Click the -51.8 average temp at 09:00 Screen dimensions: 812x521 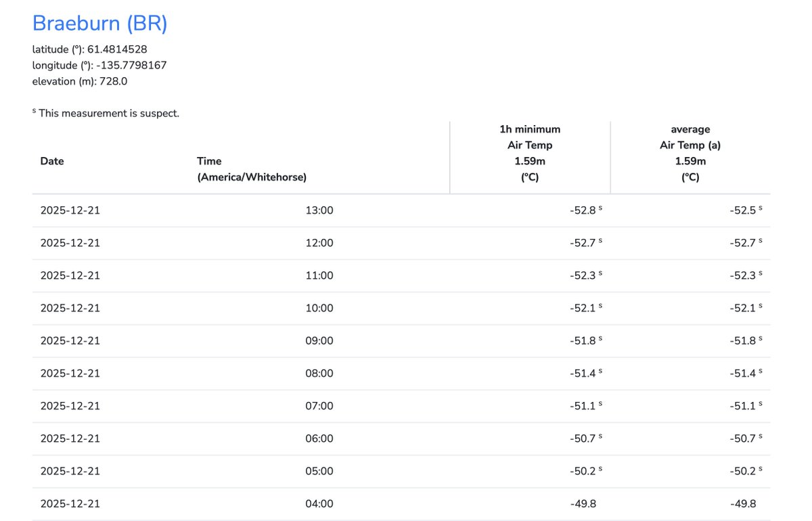click(x=746, y=341)
